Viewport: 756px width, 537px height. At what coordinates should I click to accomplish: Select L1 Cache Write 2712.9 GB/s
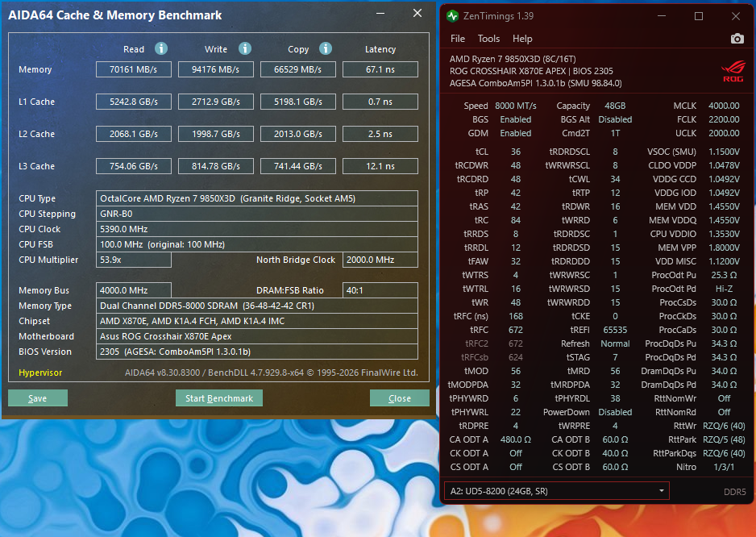click(215, 102)
